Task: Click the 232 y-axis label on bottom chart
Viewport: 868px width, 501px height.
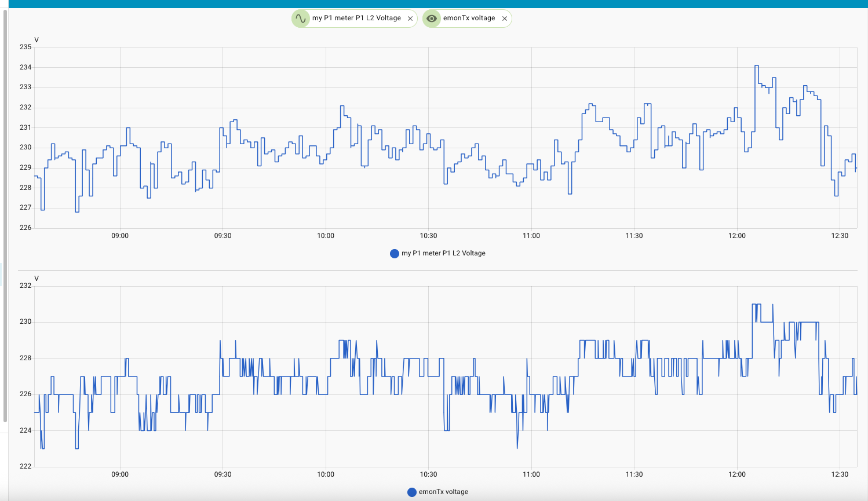Action: (25, 286)
